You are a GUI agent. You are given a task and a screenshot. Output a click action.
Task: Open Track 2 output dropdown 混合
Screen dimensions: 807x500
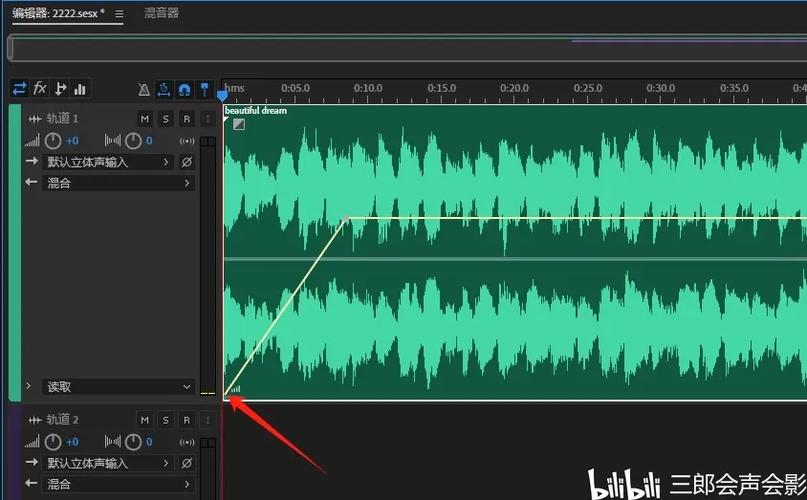(119, 484)
